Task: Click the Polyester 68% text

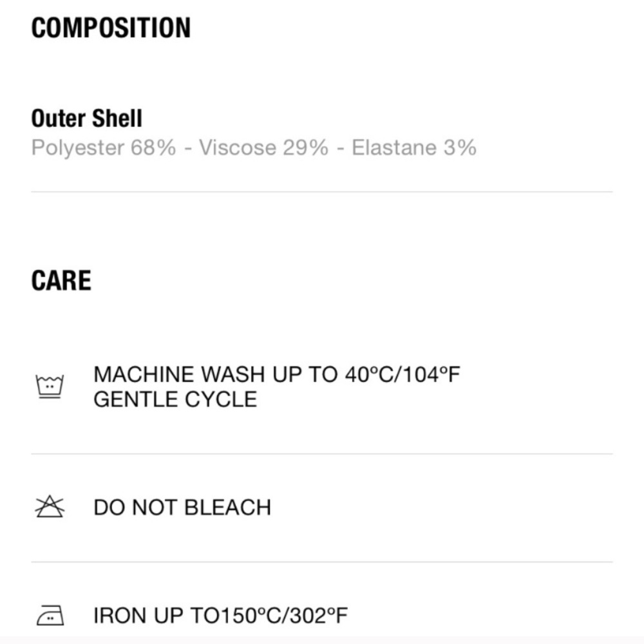Action: 104,148
